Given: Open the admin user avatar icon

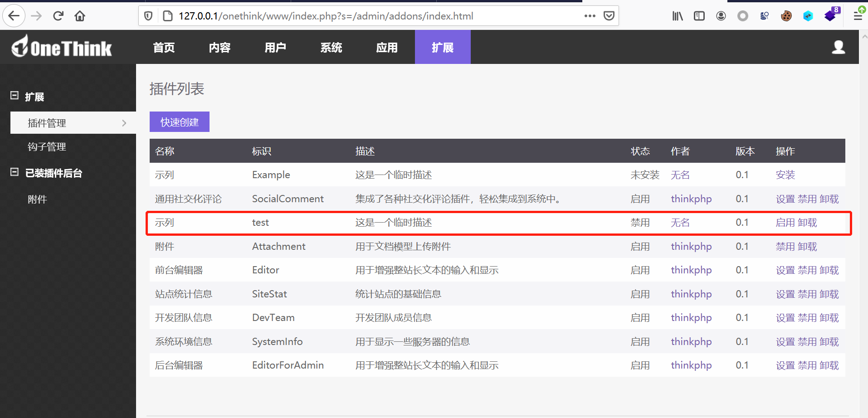Looking at the screenshot, I should [x=838, y=47].
